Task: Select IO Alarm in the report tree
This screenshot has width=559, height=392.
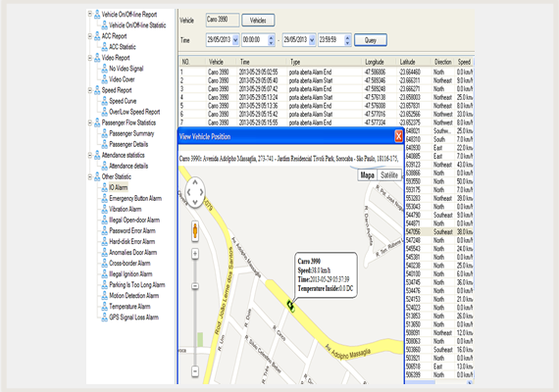Action: (x=118, y=187)
